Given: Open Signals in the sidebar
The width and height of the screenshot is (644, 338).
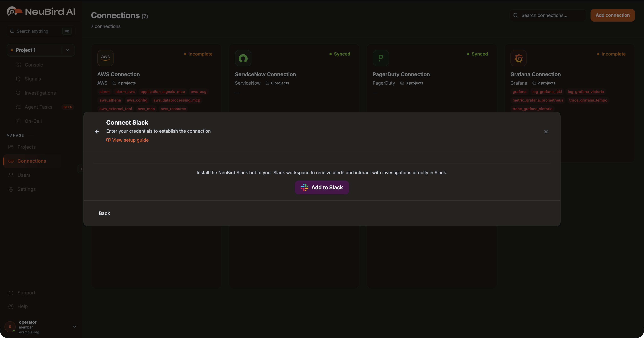Looking at the screenshot, I should 33,79.
